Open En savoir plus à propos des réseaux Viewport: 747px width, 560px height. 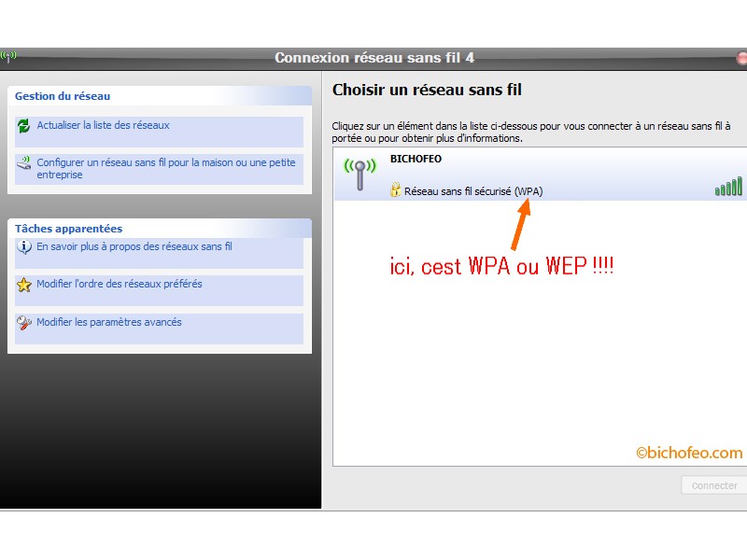click(x=134, y=247)
